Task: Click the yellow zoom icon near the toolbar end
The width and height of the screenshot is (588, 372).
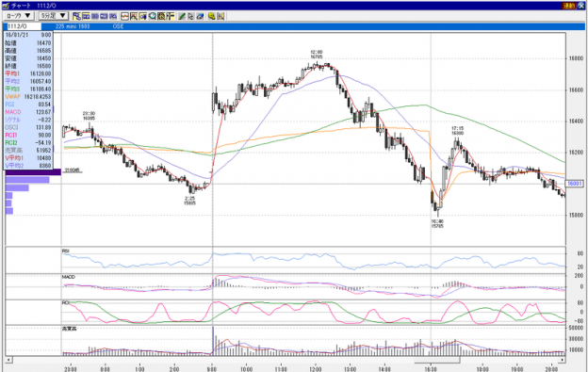Action: 211,16
